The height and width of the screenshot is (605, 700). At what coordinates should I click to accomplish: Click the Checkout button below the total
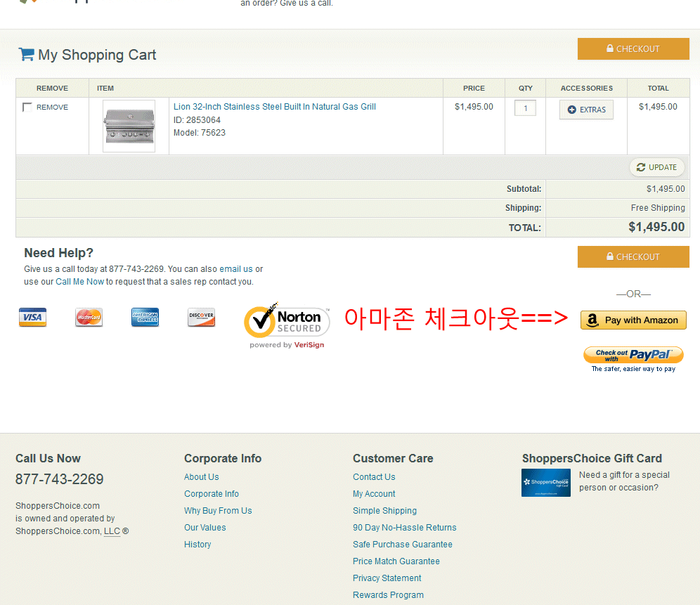tap(633, 257)
